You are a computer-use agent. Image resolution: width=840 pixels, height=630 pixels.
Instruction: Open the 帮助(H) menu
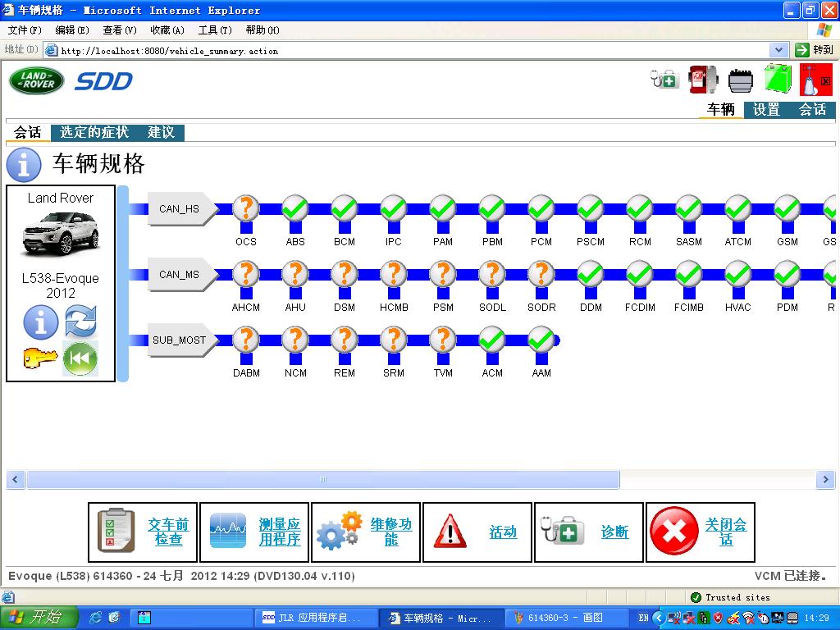pyautogui.click(x=262, y=30)
